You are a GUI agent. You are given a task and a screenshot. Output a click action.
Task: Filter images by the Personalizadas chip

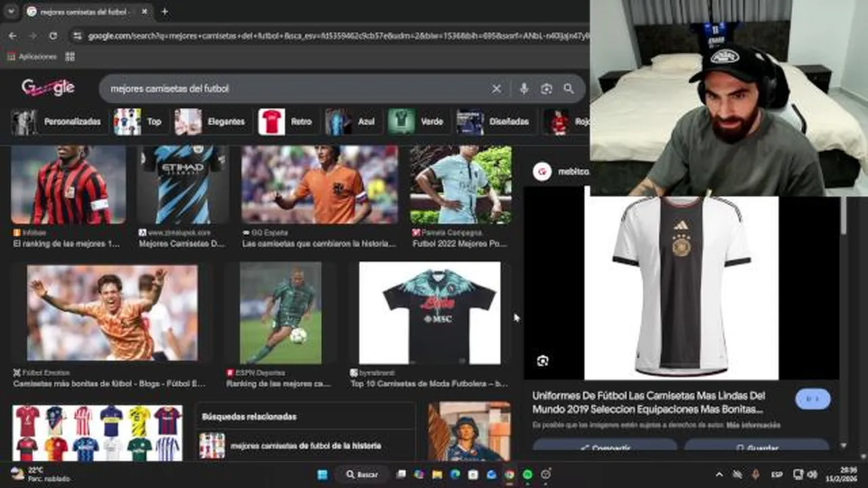56,122
